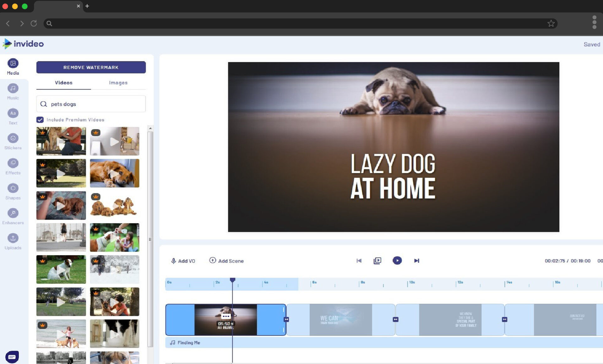Open the Music panel
The width and height of the screenshot is (603, 364).
click(13, 92)
